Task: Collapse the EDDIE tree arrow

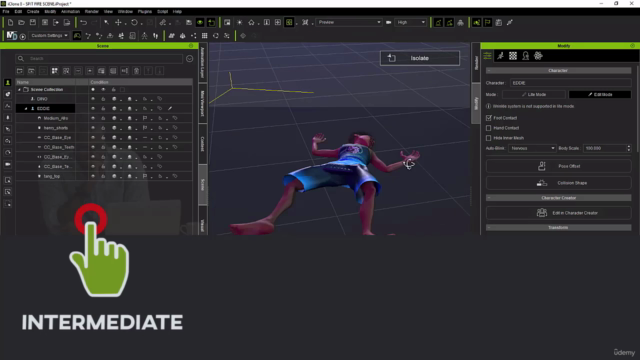Action: pyautogui.click(x=26, y=109)
